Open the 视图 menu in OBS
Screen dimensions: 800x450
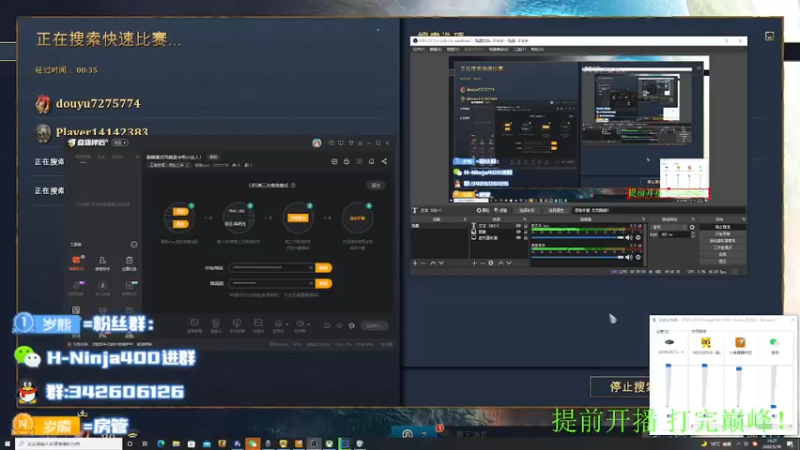[453, 49]
